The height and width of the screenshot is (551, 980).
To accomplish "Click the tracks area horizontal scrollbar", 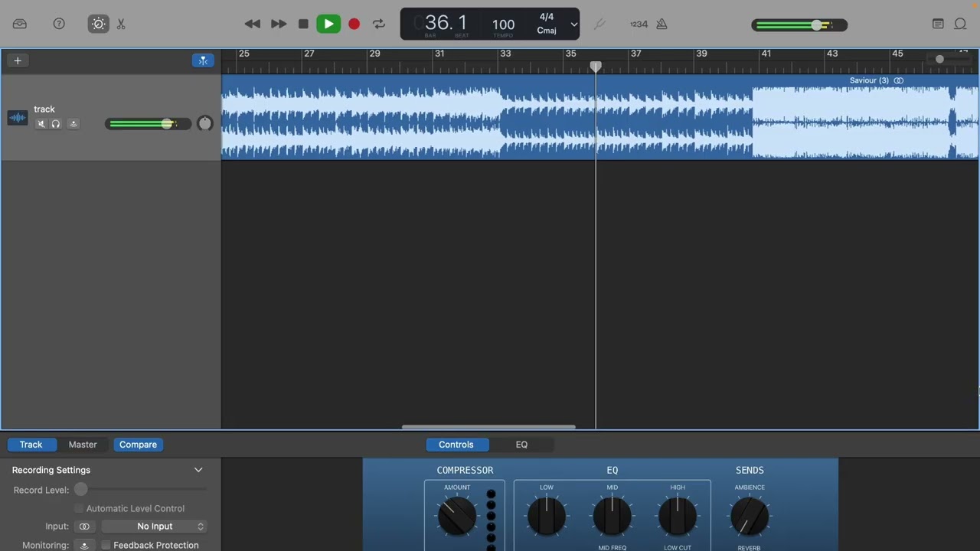I will [x=488, y=427].
